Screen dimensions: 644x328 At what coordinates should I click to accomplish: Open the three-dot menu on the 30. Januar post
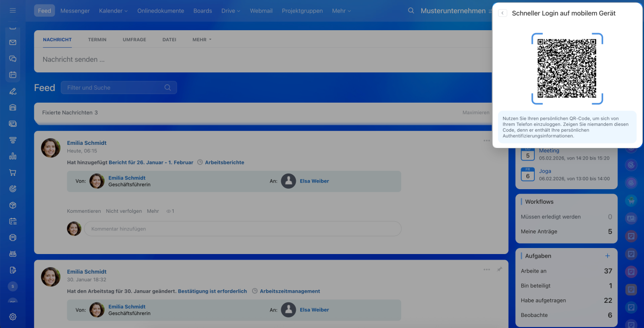click(487, 270)
